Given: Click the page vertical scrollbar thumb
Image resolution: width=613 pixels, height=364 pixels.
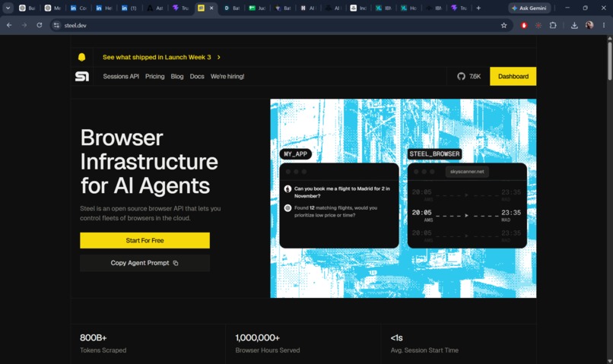Looking at the screenshot, I should click(609, 61).
